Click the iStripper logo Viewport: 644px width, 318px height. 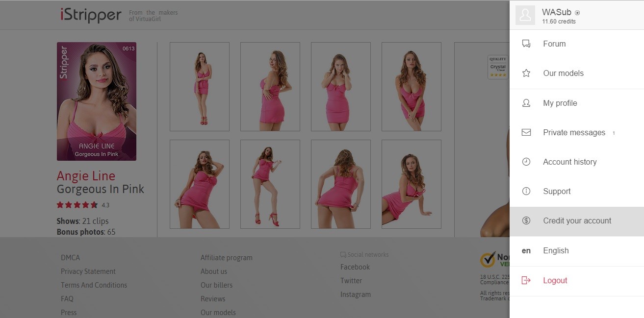point(91,15)
